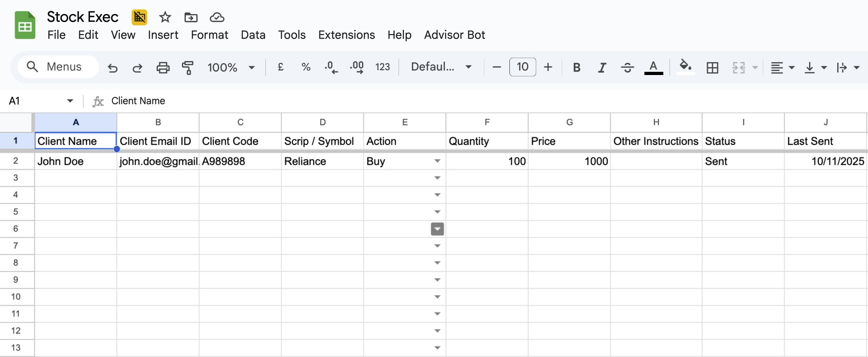Click the Other Instructions header cell
The image size is (868, 357).
(656, 141)
